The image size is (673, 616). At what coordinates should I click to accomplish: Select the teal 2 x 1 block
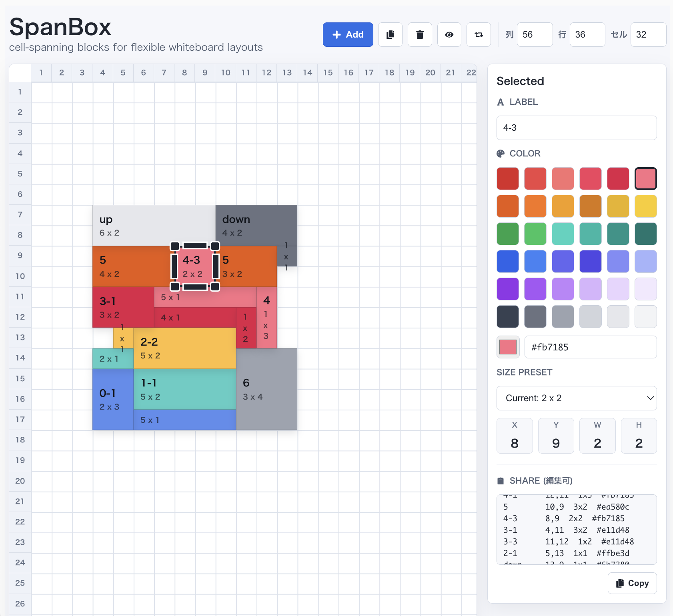(x=113, y=358)
